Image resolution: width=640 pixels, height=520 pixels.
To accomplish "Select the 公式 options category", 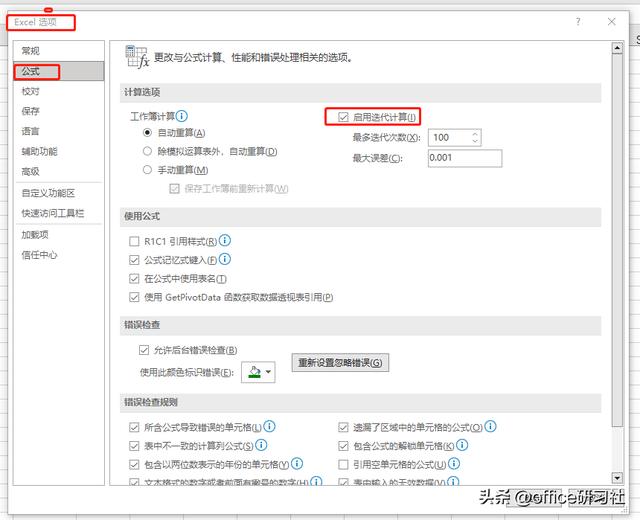I will point(58,71).
